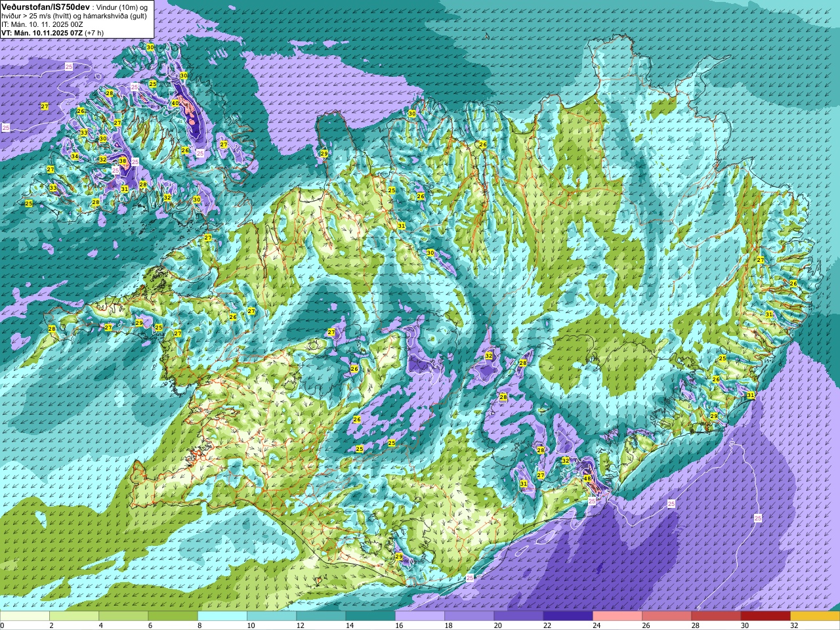
Task: Pick the 12–14 m/s teal legend swatch
Action: 321,616
